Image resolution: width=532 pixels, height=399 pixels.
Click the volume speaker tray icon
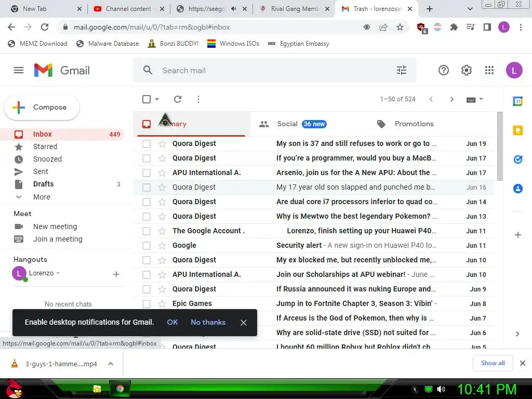pyautogui.click(x=441, y=389)
